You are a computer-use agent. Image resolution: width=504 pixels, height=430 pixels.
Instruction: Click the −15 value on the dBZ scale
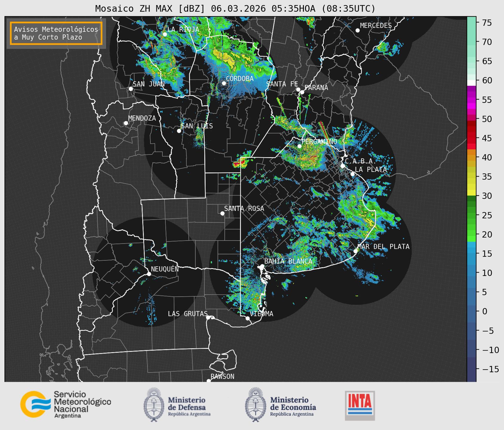click(490, 369)
